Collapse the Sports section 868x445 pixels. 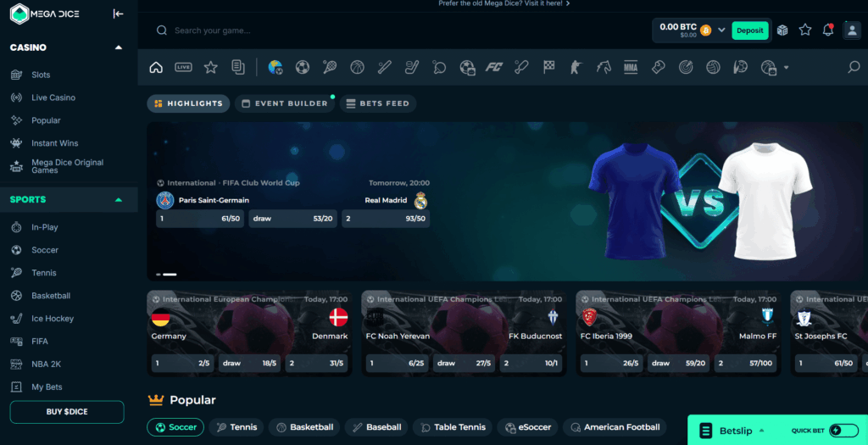point(119,200)
